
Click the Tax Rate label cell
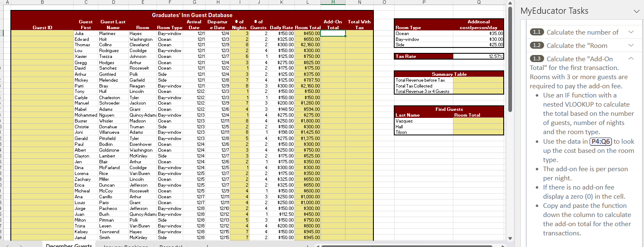pos(423,56)
